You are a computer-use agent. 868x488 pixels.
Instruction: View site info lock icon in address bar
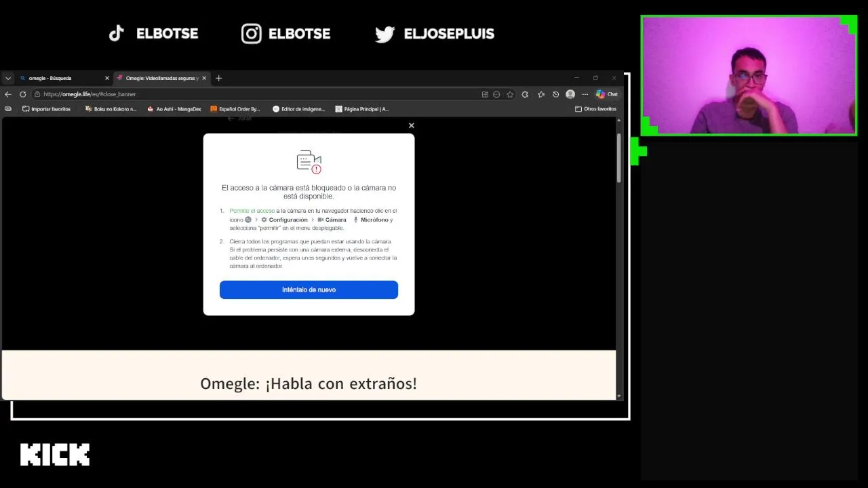pyautogui.click(x=38, y=94)
